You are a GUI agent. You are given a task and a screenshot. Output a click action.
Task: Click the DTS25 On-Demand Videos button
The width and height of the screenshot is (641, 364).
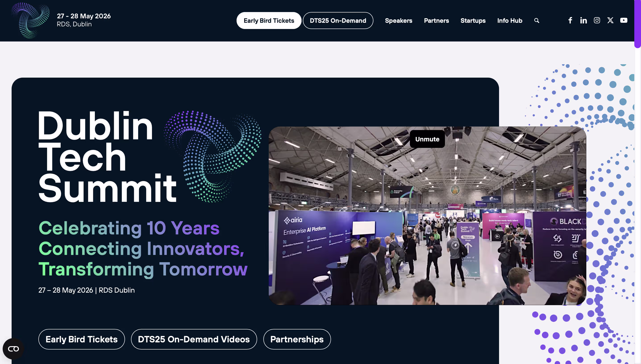point(194,339)
